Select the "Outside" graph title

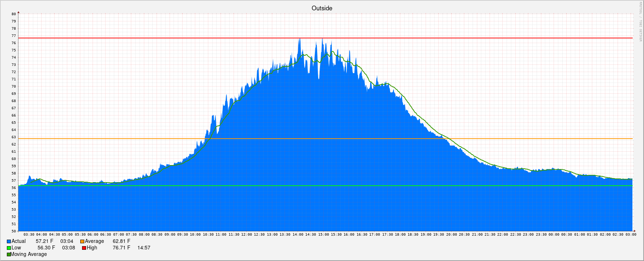(x=322, y=8)
